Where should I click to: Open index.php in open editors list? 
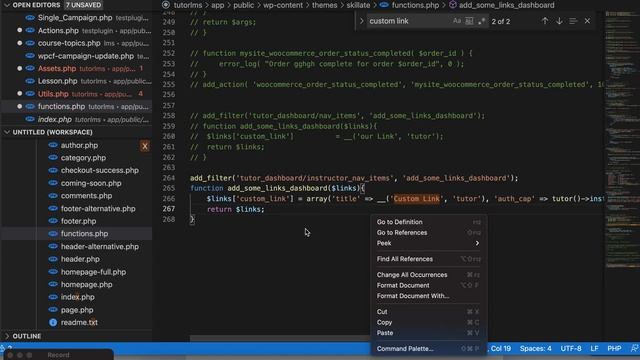tap(77, 119)
